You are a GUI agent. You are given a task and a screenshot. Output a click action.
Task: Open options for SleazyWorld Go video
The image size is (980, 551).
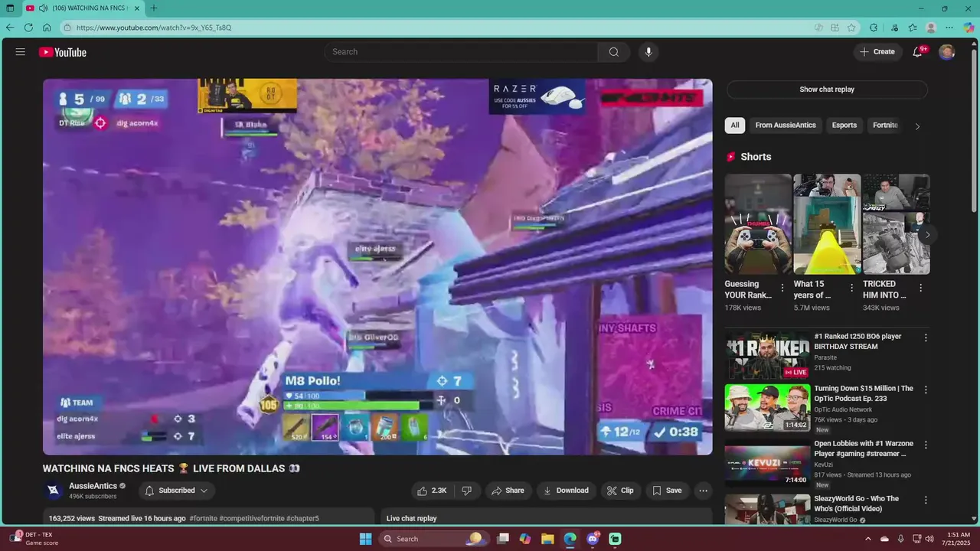coord(926,500)
